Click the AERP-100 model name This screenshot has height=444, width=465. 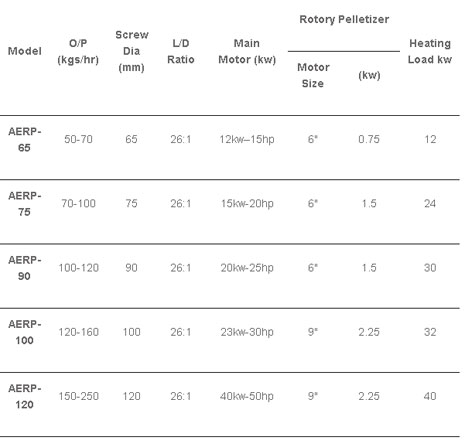25,333
